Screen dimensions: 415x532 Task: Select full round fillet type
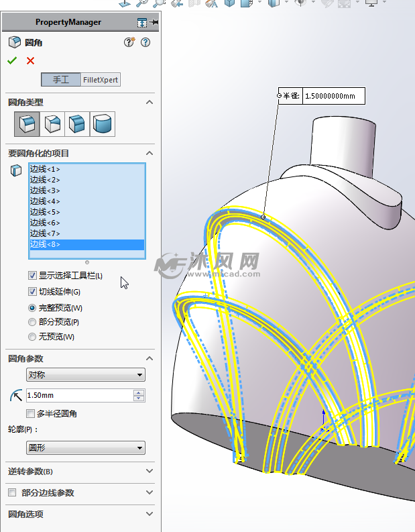click(x=103, y=124)
